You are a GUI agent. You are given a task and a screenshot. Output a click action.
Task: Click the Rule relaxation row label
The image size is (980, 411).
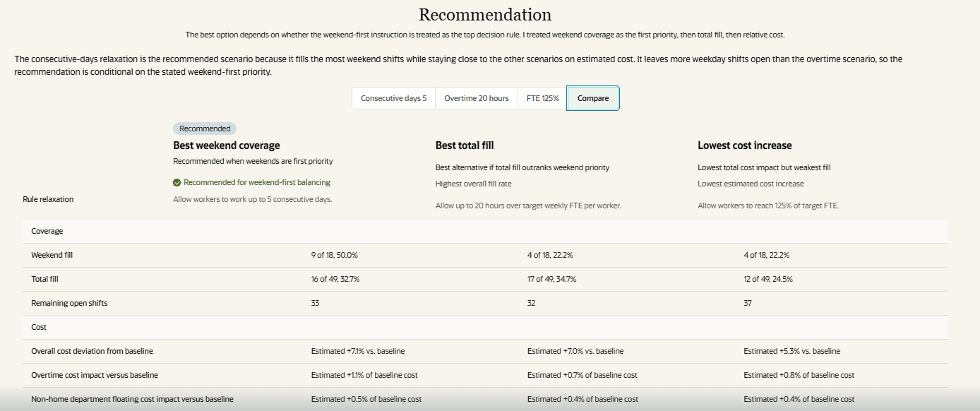coord(48,199)
